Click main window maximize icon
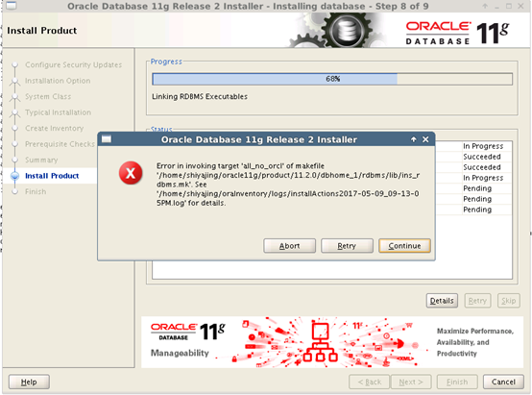This screenshot has width=532, height=395. pos(509,6)
